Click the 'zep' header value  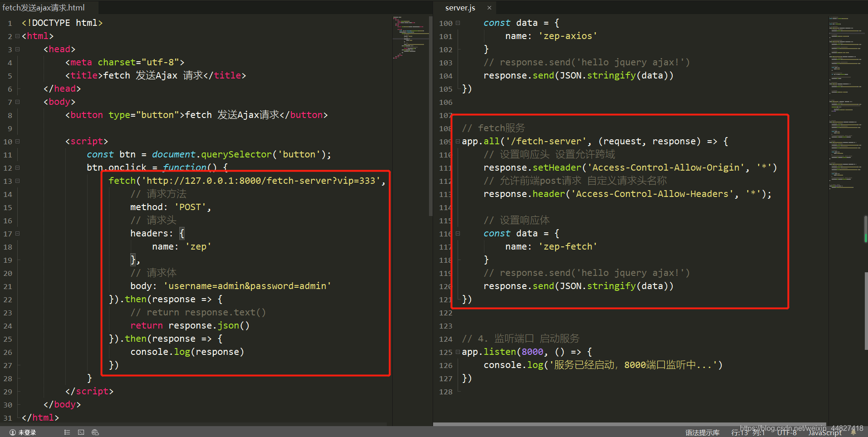(198, 246)
